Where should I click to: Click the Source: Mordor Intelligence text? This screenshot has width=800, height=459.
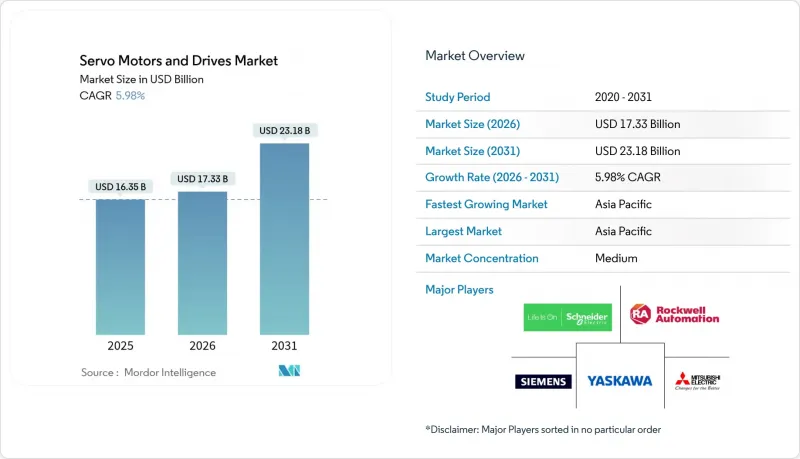click(148, 372)
